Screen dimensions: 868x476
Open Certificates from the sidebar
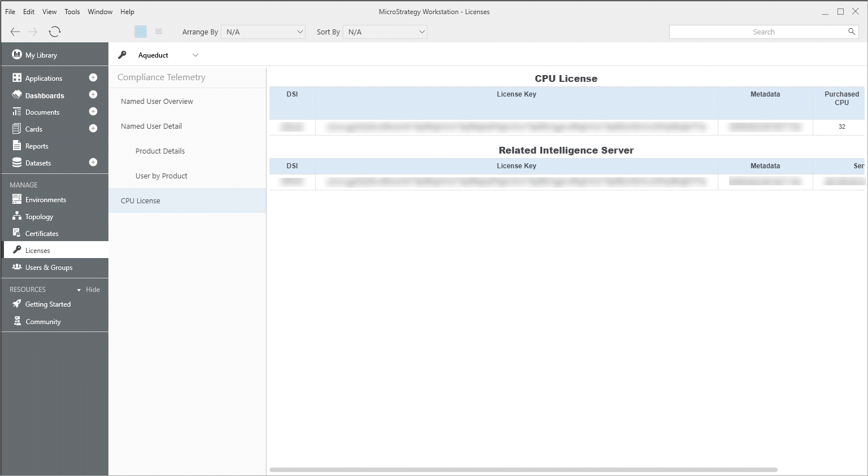[x=42, y=234]
